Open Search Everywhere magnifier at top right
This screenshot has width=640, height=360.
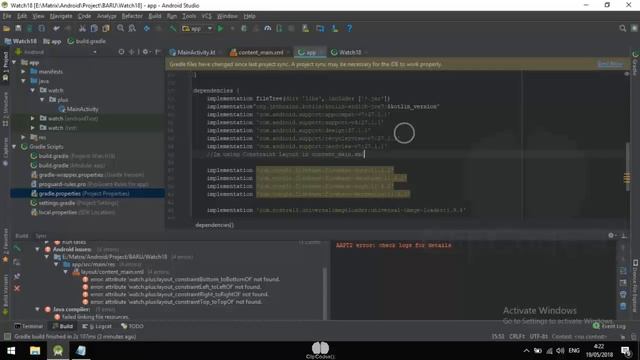pyautogui.click(x=622, y=29)
